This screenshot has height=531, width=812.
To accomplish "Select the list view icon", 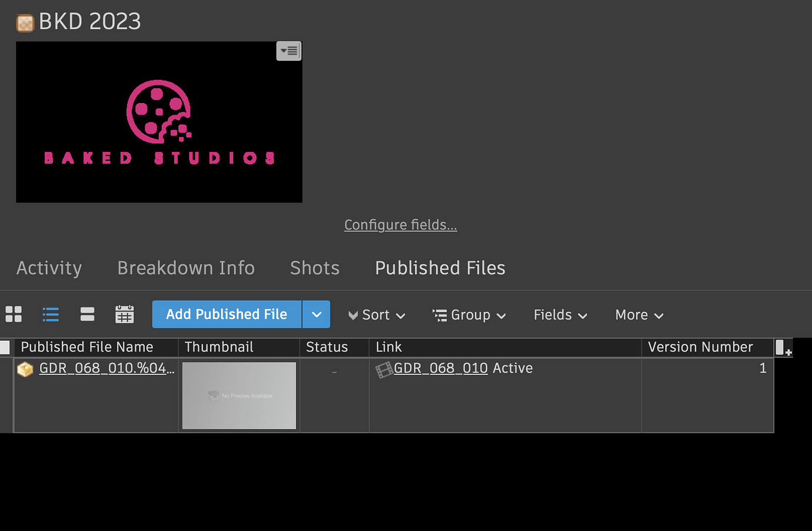I will click(50, 314).
